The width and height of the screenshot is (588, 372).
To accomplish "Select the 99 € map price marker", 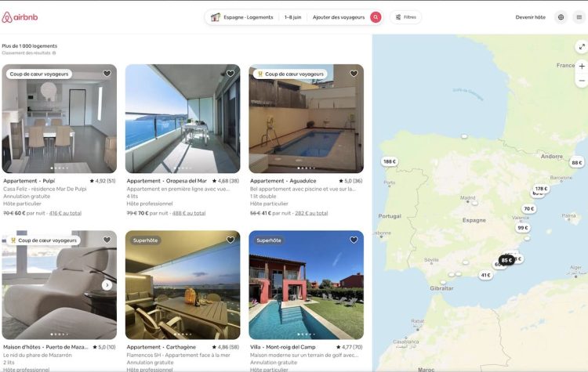I will [523, 228].
